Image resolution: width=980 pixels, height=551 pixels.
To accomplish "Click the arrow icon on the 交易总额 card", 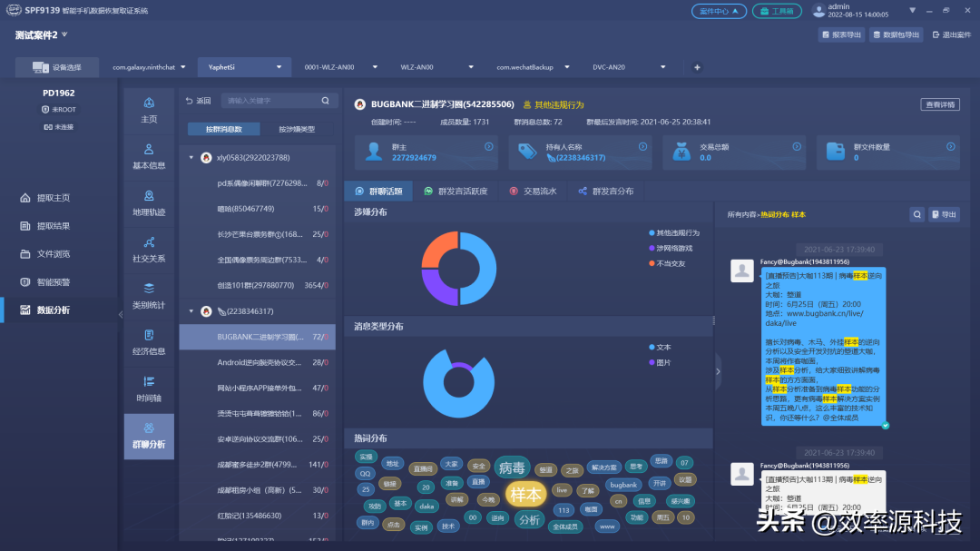I will pos(797,146).
